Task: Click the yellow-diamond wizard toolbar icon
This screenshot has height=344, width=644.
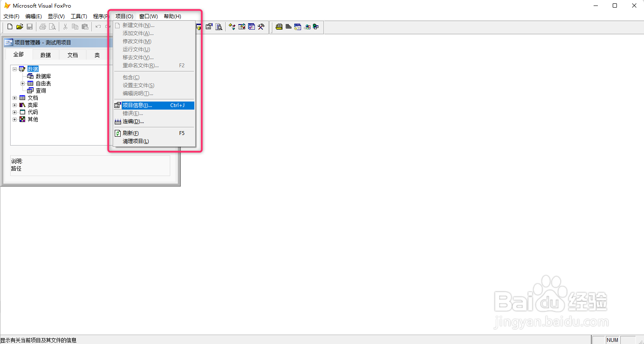Action: tap(232, 27)
